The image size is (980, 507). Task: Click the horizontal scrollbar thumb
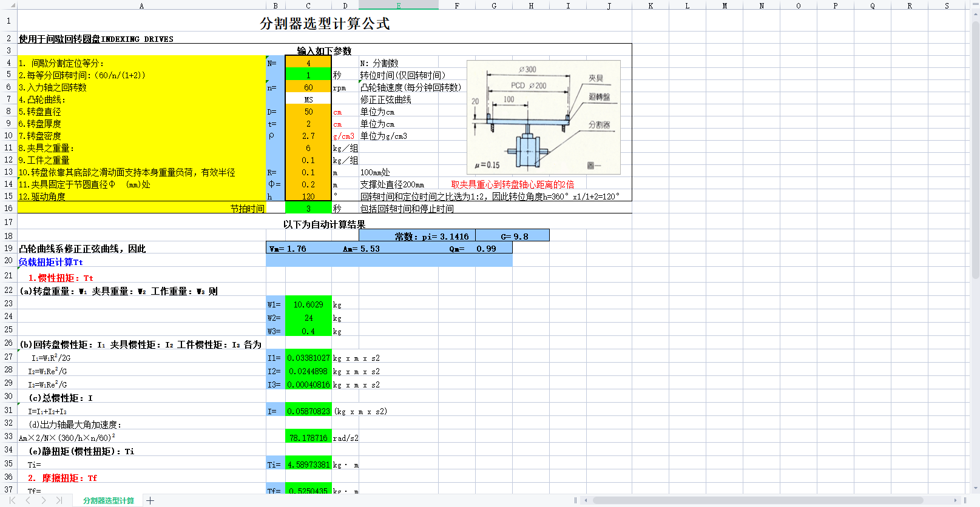[757, 500]
